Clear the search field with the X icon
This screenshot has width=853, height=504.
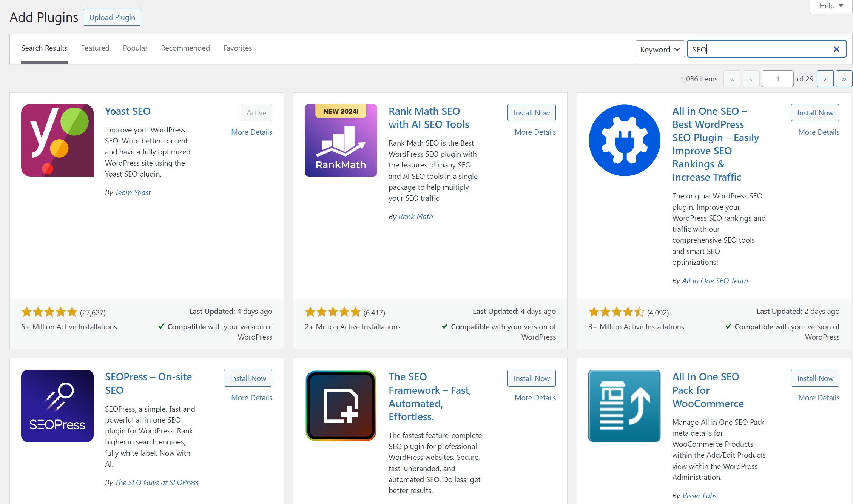tap(836, 49)
